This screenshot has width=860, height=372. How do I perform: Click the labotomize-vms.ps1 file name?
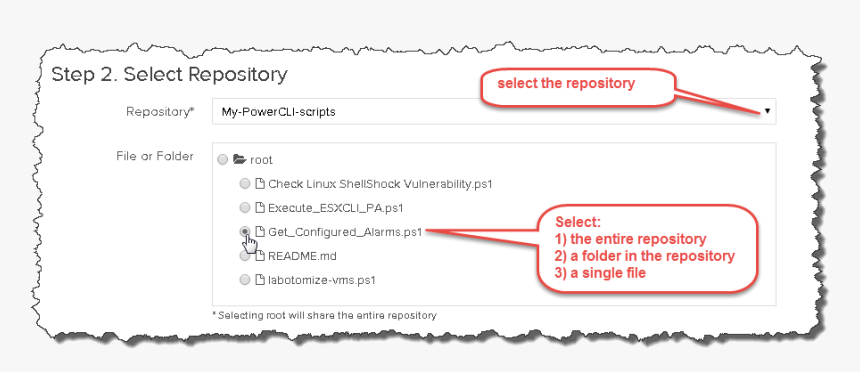click(322, 280)
